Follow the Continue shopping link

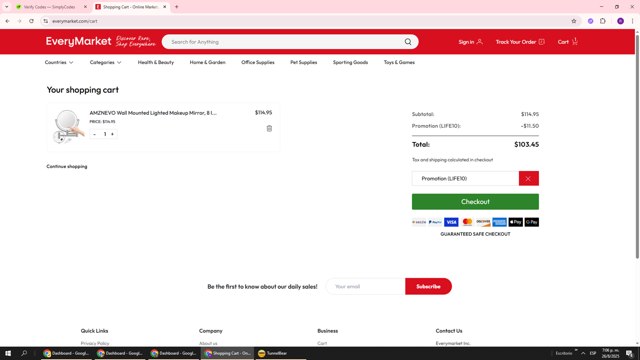pyautogui.click(x=67, y=167)
